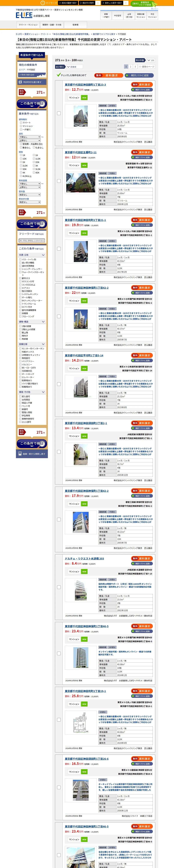174x868 pixels.
Task: Go to results page 3
Action: (x=135, y=67)
